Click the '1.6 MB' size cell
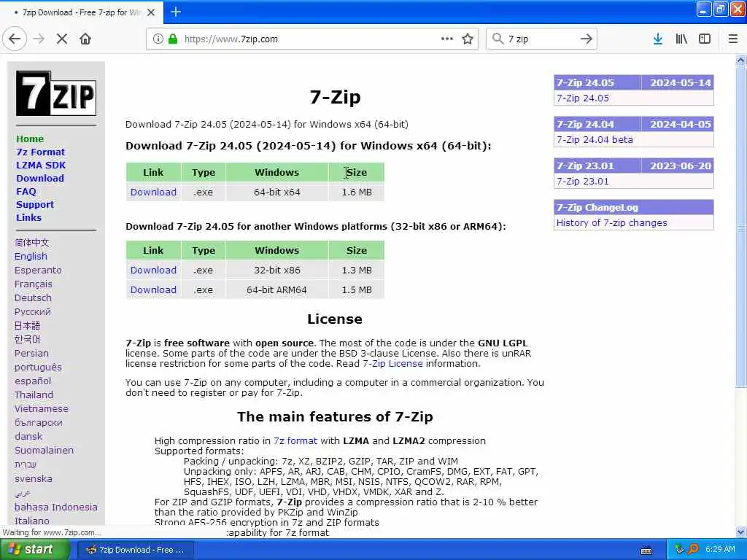Viewport: 747px width, 560px height. [x=356, y=192]
